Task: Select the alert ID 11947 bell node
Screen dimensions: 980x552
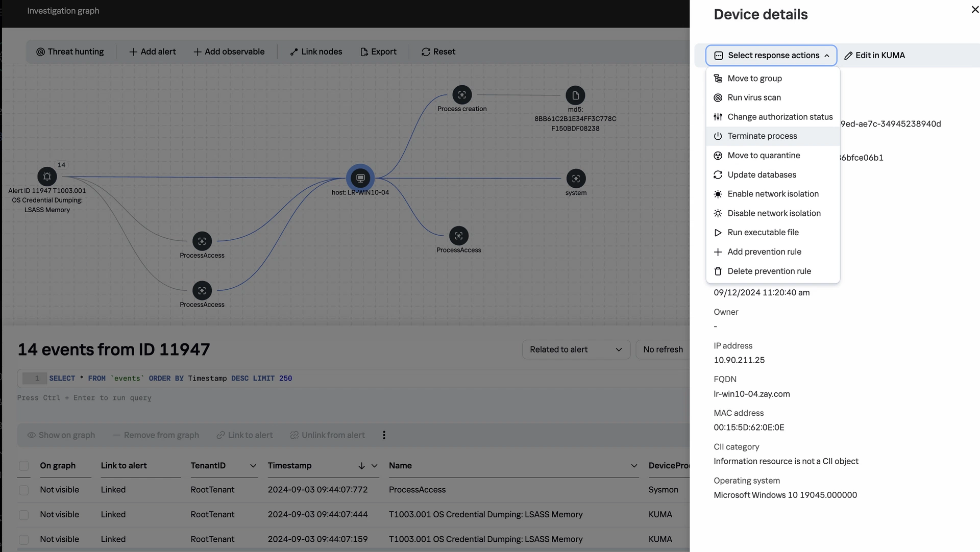Action: click(47, 177)
